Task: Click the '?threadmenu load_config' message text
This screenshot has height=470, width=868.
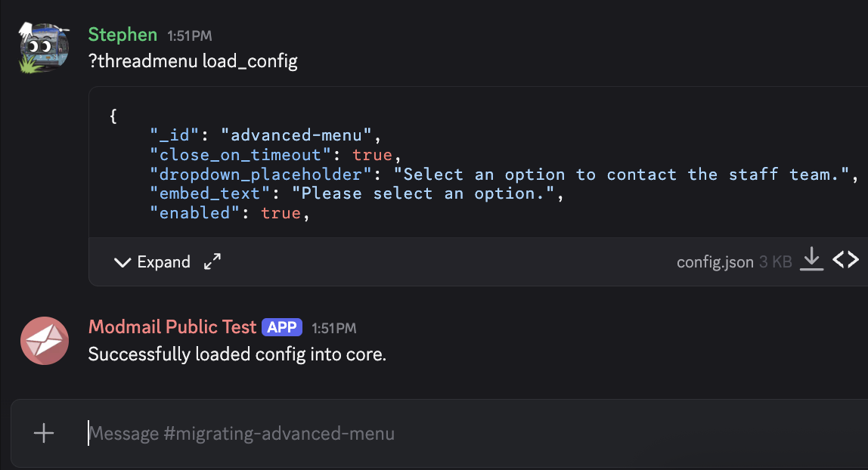Action: [193, 61]
